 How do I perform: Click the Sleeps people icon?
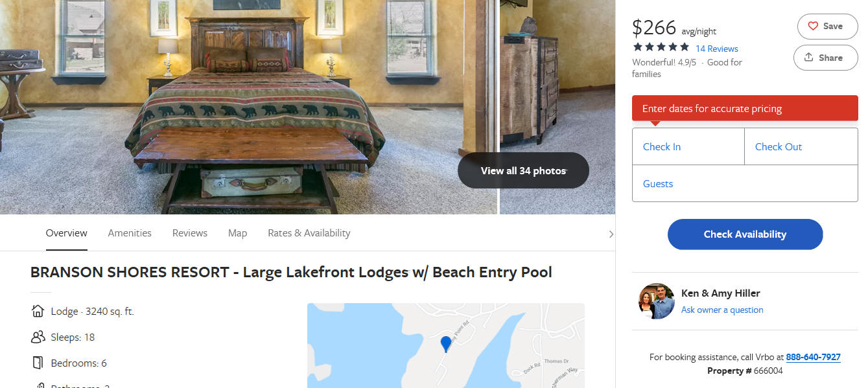pyautogui.click(x=38, y=337)
